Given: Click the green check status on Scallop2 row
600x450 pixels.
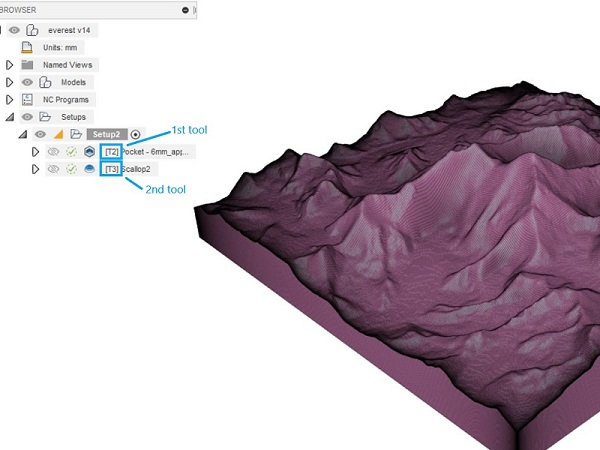Looking at the screenshot, I should [x=71, y=169].
